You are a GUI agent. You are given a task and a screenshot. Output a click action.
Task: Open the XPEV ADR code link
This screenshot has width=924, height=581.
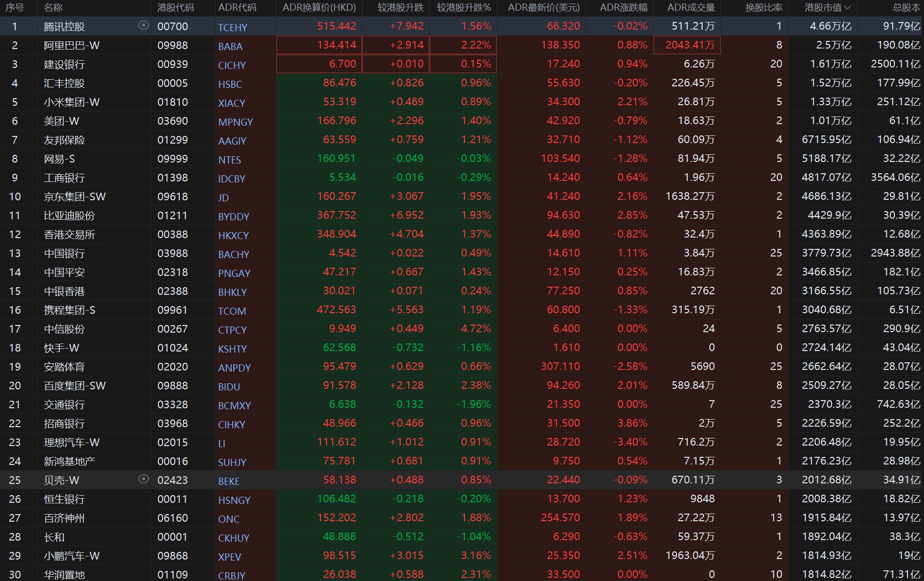point(229,557)
